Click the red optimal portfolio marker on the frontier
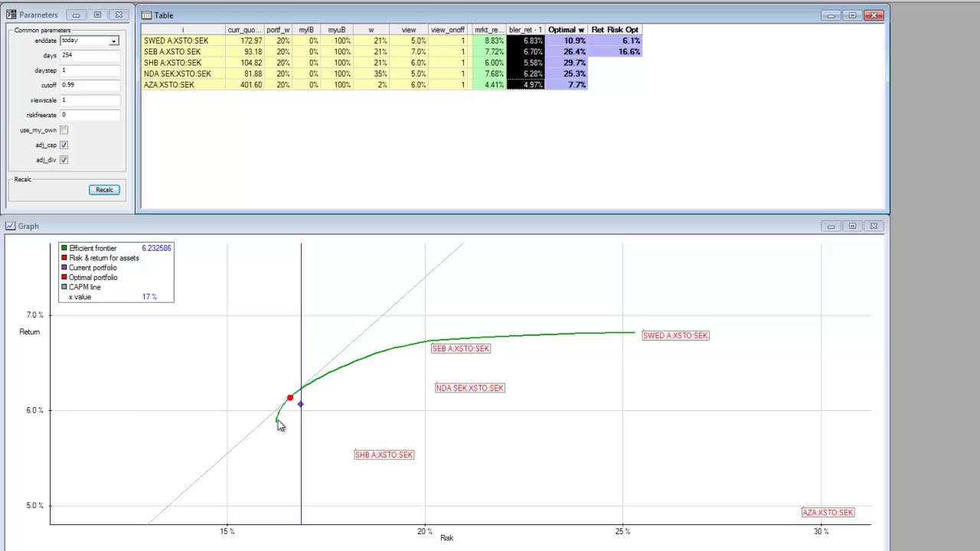This screenshot has height=551, width=980. coord(289,398)
